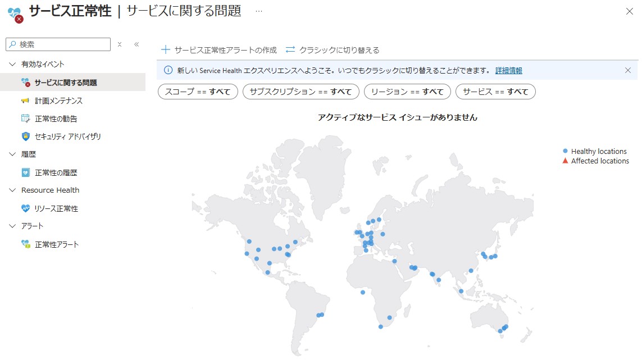The width and height of the screenshot is (642, 364).
Task: Click クラシックに切り替える button
Action: [x=333, y=50]
